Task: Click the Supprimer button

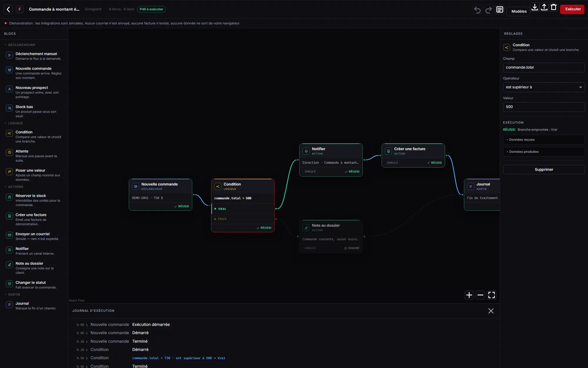Action: 544,170
